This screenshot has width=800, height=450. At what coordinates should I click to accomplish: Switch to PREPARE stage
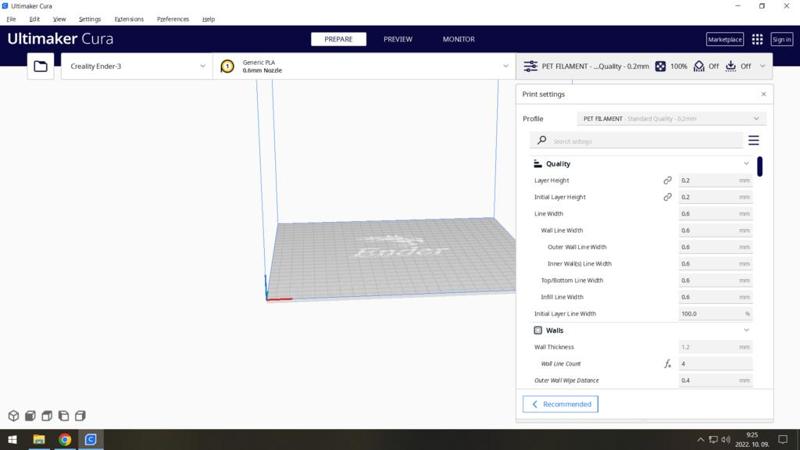click(338, 39)
